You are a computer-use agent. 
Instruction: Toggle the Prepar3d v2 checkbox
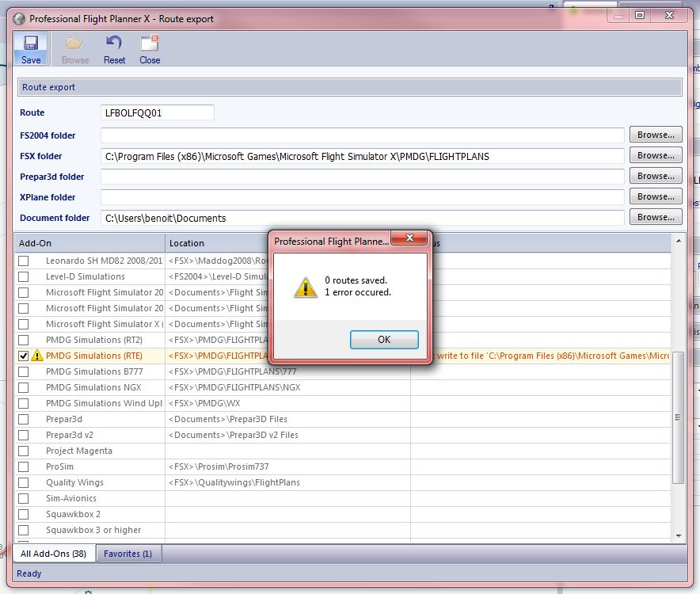tap(23, 435)
